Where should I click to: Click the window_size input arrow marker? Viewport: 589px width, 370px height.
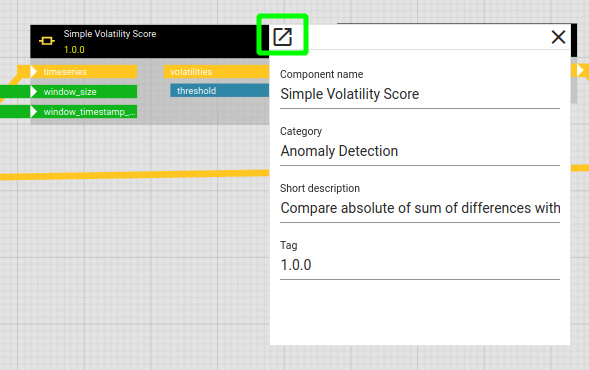[x=33, y=92]
